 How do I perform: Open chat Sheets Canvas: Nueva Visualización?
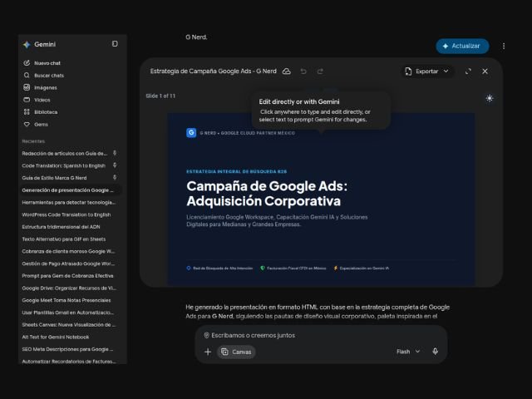click(x=69, y=324)
